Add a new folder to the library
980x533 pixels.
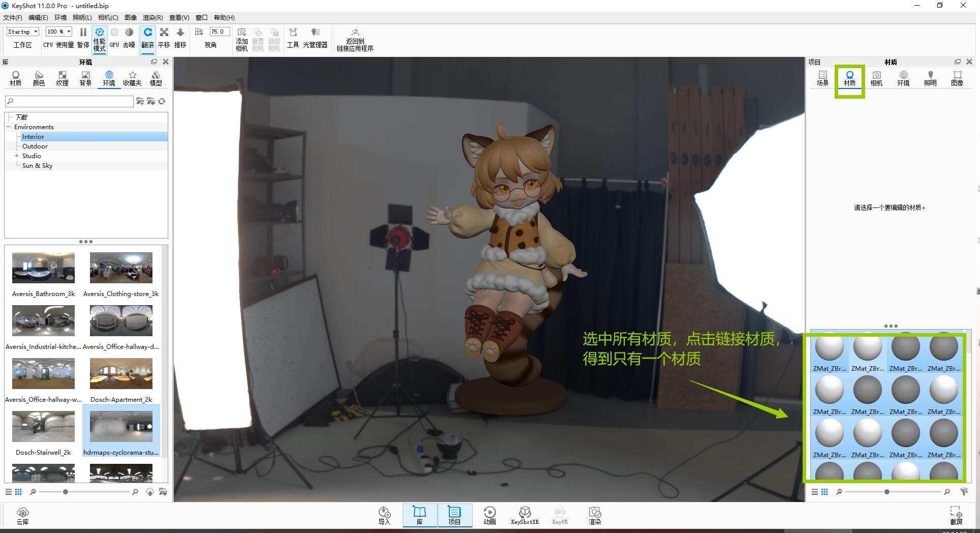coord(140,101)
